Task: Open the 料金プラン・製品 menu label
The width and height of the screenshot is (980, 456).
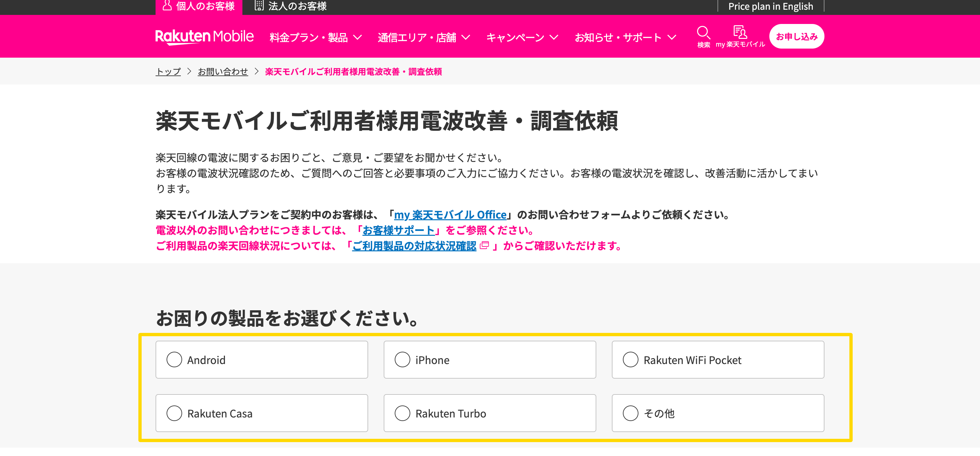Action: [x=309, y=37]
